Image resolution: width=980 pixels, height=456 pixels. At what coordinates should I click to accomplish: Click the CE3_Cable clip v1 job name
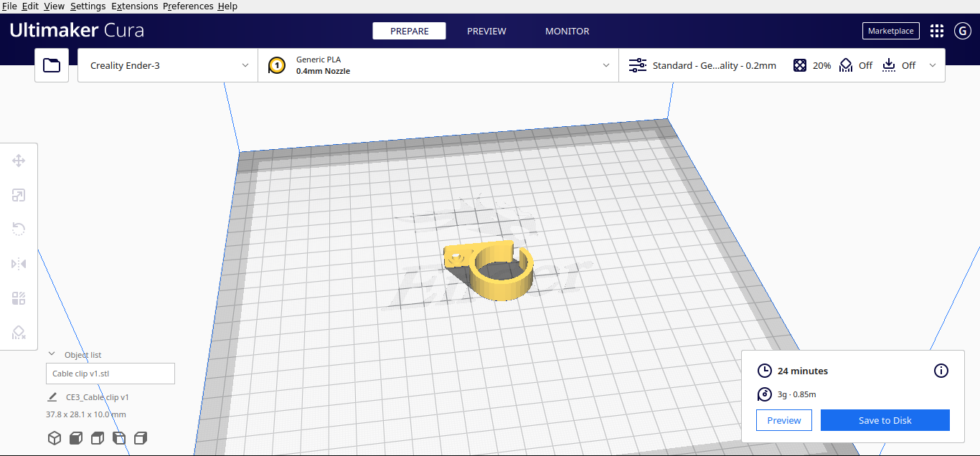tap(98, 397)
